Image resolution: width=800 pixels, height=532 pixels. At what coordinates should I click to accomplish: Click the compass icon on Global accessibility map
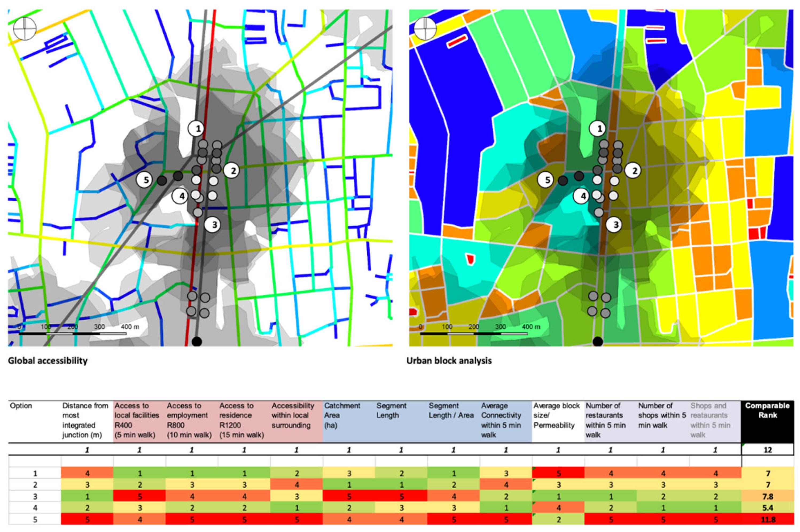coord(24,29)
